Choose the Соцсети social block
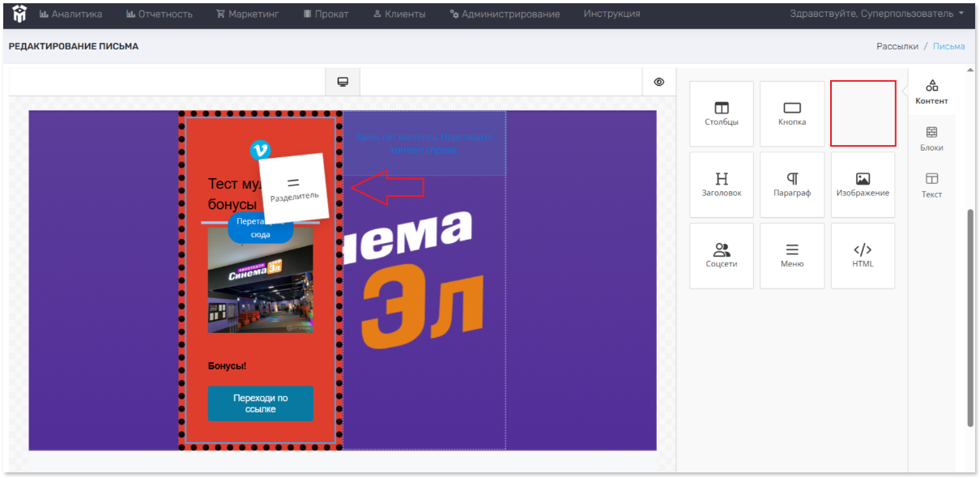980x478 pixels. [721, 255]
